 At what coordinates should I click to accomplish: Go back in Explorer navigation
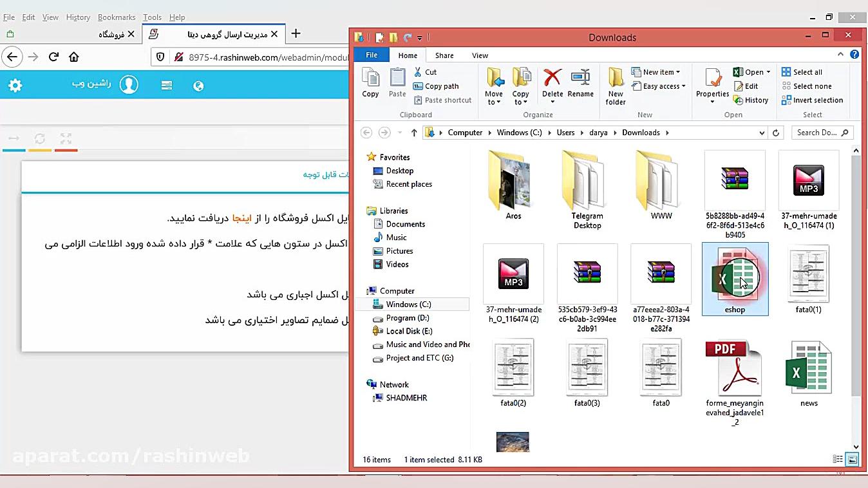click(x=366, y=133)
